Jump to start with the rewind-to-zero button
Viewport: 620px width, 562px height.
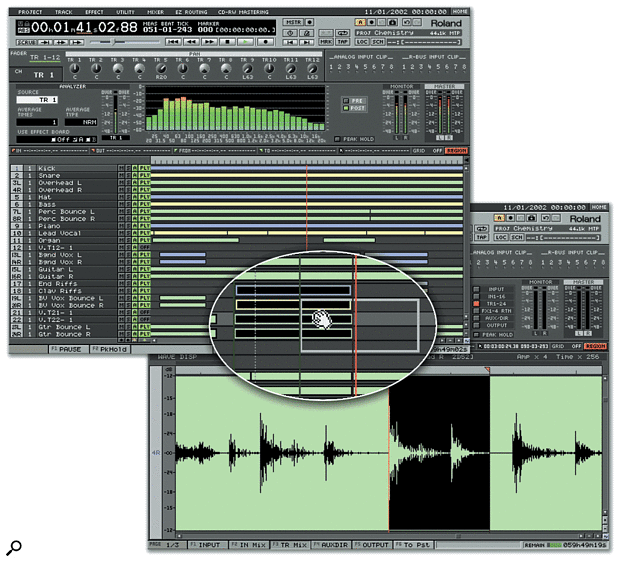tap(172, 43)
